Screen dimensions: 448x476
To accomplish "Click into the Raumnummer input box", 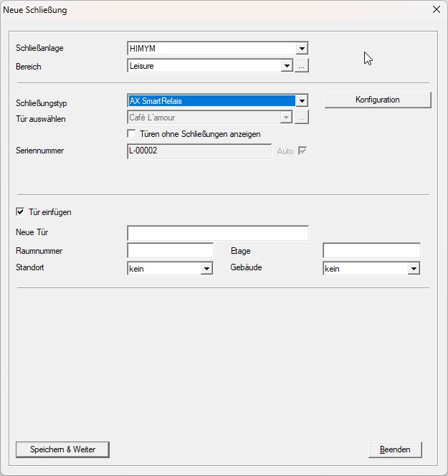I will [171, 251].
